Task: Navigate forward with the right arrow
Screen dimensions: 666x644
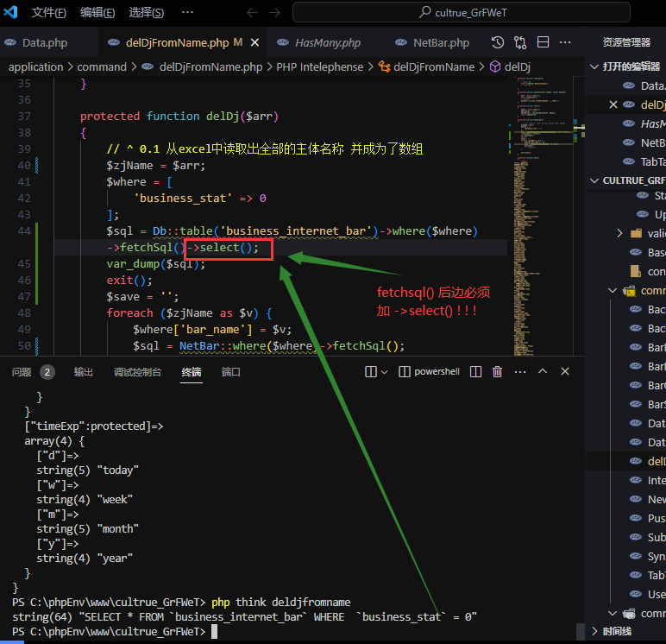Action: pyautogui.click(x=275, y=13)
